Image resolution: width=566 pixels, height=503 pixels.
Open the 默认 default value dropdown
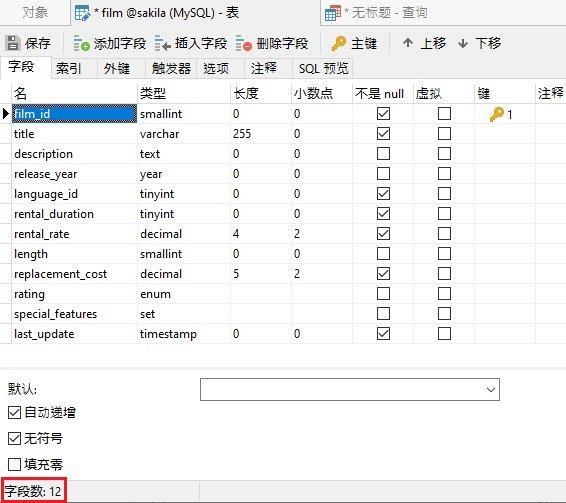(x=491, y=390)
